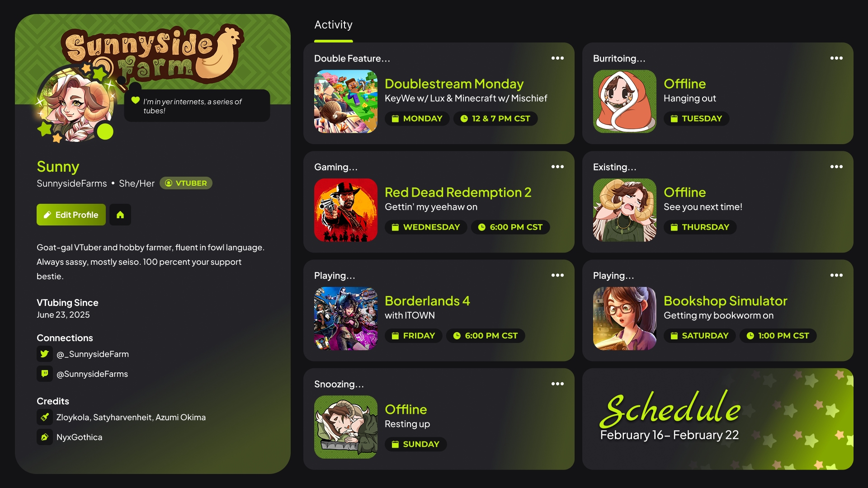Viewport: 868px width, 488px height.
Task: Click the VTUBER badge next to She/Her
Action: 186,183
